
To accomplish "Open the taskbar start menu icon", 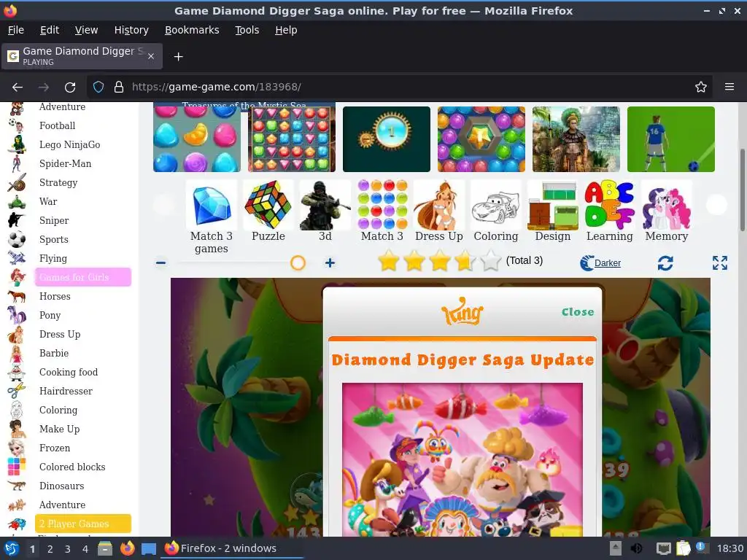I will coord(12,548).
